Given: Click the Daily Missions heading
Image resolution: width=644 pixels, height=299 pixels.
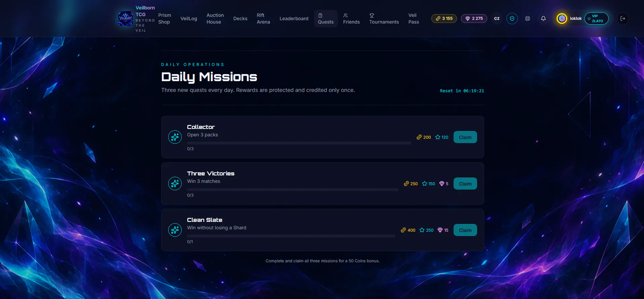Looking at the screenshot, I should (209, 77).
